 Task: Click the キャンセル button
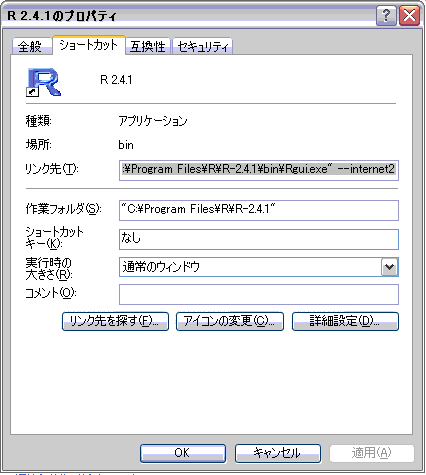[278, 453]
